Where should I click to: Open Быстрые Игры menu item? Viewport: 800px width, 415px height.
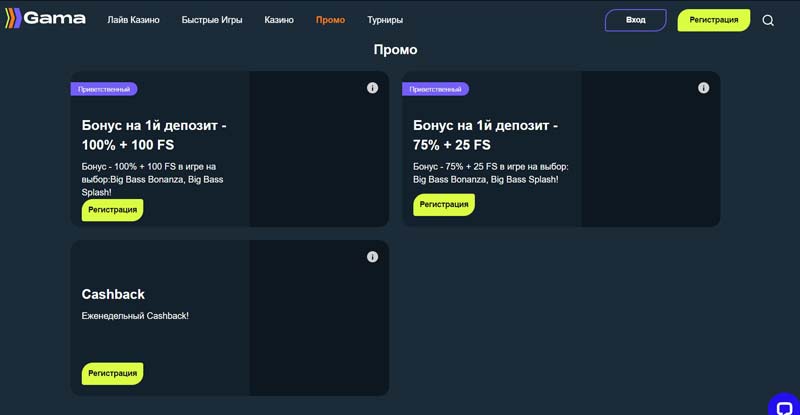(212, 20)
